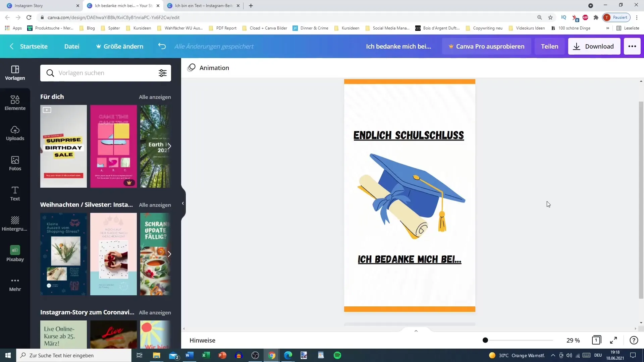Click the zoom slider handle
644x362 pixels.
click(485, 340)
